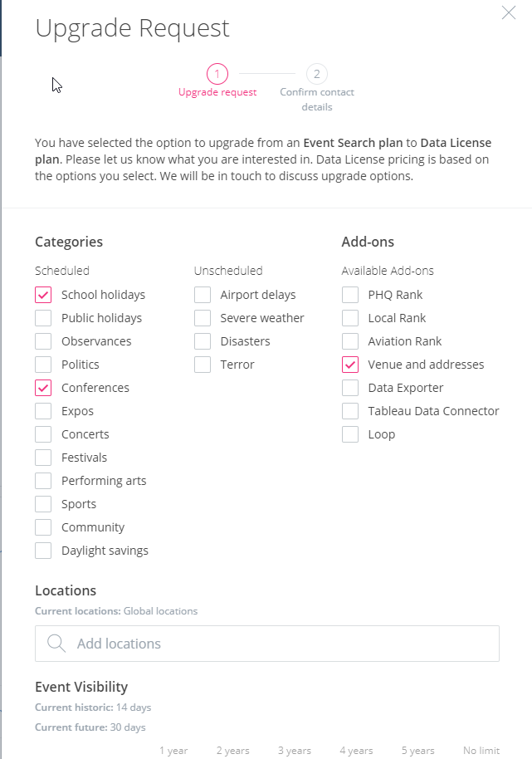This screenshot has height=759, width=532.
Task: Choose the 3 years visibility option
Action: coord(295,751)
